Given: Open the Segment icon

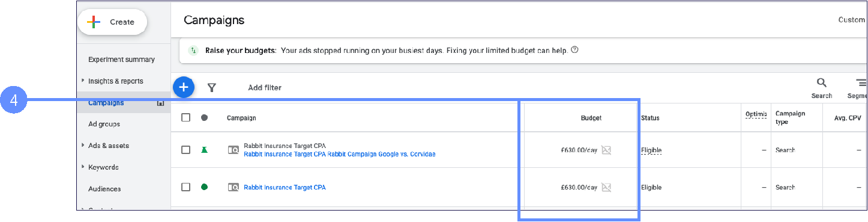Looking at the screenshot, I should coord(861,83).
